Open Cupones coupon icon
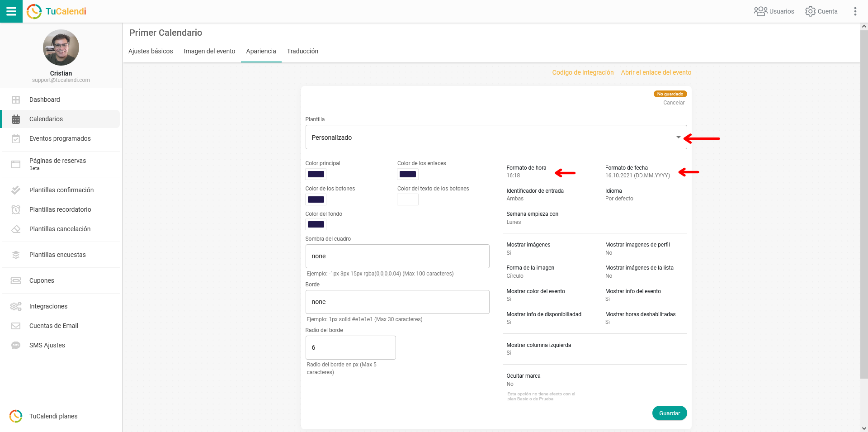The image size is (868, 432). click(x=16, y=280)
